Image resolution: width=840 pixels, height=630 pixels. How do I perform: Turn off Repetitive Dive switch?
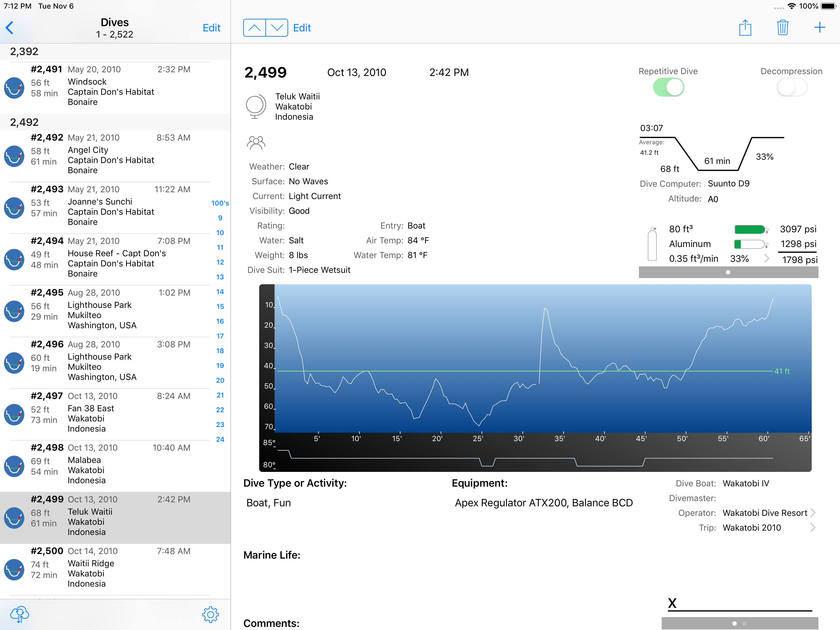point(668,87)
